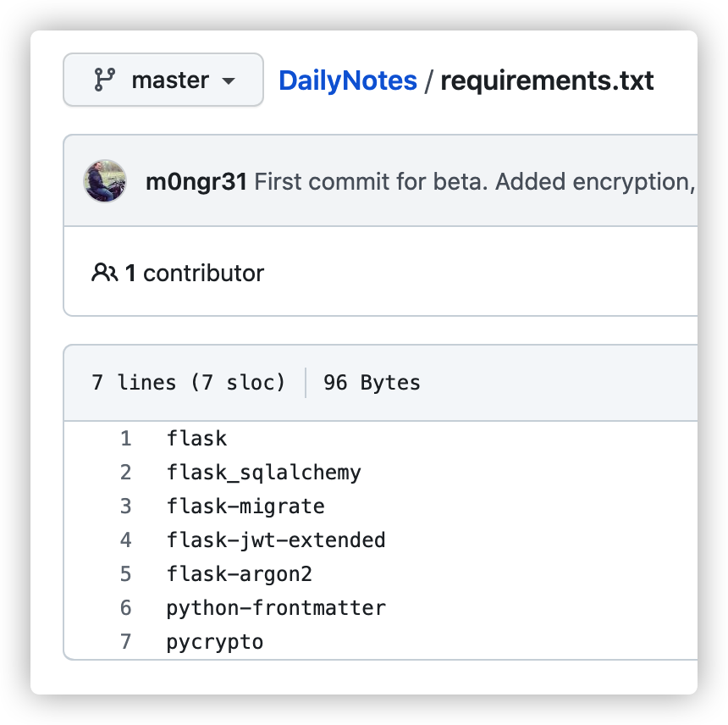Viewport: 728px width, 725px height.
Task: Open the DailyNotes repository link
Action: (348, 80)
